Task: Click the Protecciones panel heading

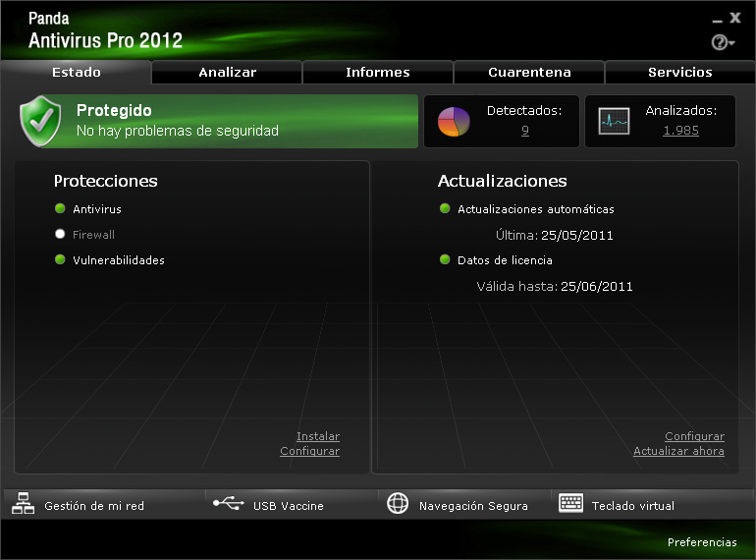Action: [106, 181]
